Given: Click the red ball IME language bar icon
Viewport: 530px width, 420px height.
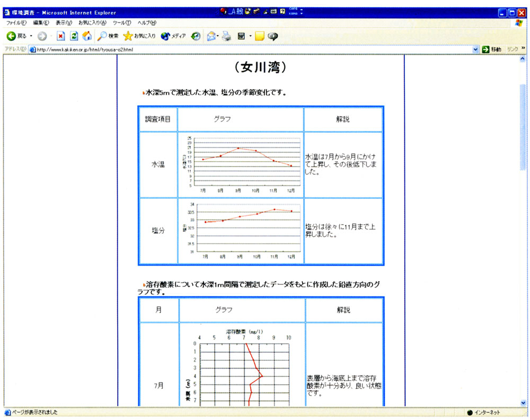Looking at the screenshot, I should click(223, 12).
